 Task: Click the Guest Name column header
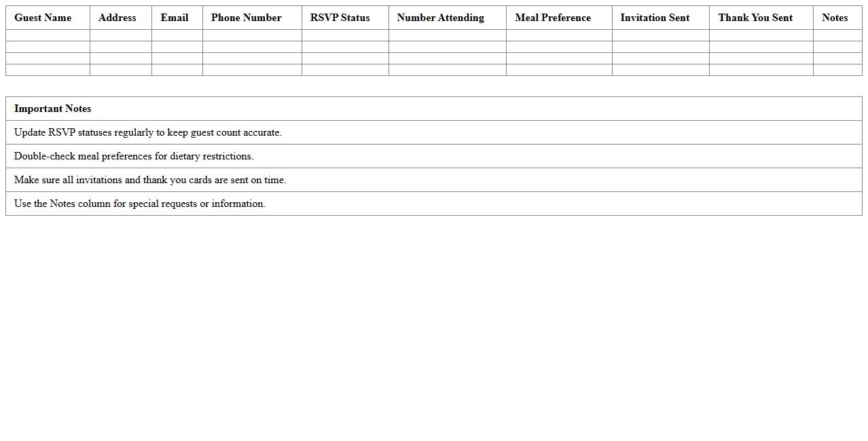(x=43, y=18)
